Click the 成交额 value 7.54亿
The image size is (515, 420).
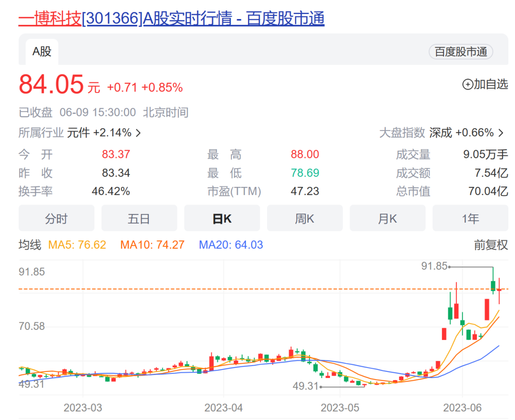[x=491, y=173]
